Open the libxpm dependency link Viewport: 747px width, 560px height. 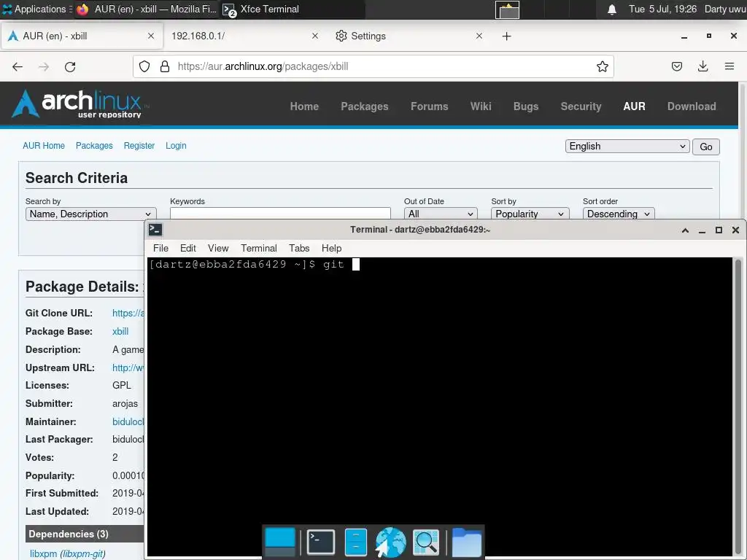(43, 554)
